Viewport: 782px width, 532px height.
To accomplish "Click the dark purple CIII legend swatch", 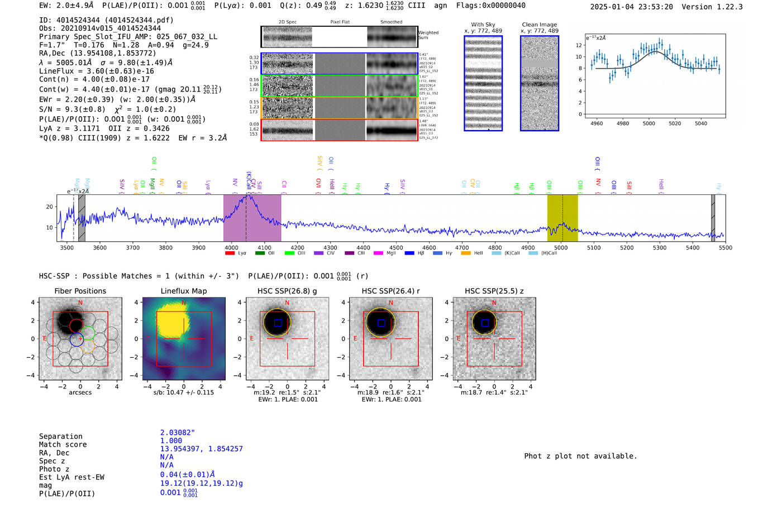I will tap(350, 253).
